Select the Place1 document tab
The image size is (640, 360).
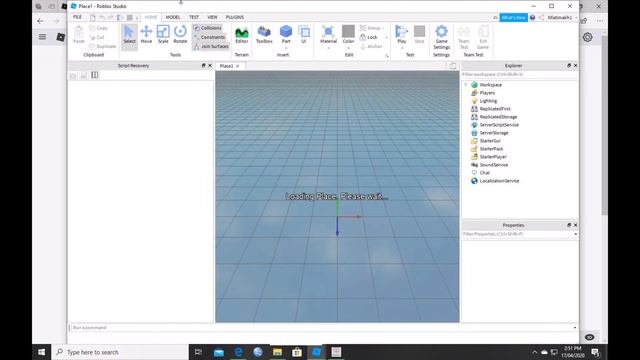click(226, 66)
